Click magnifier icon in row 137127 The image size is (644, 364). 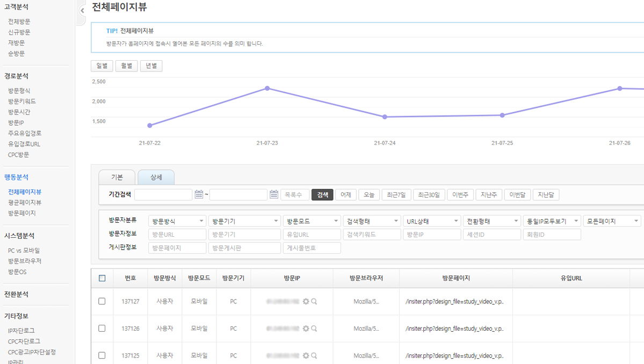[314, 302]
